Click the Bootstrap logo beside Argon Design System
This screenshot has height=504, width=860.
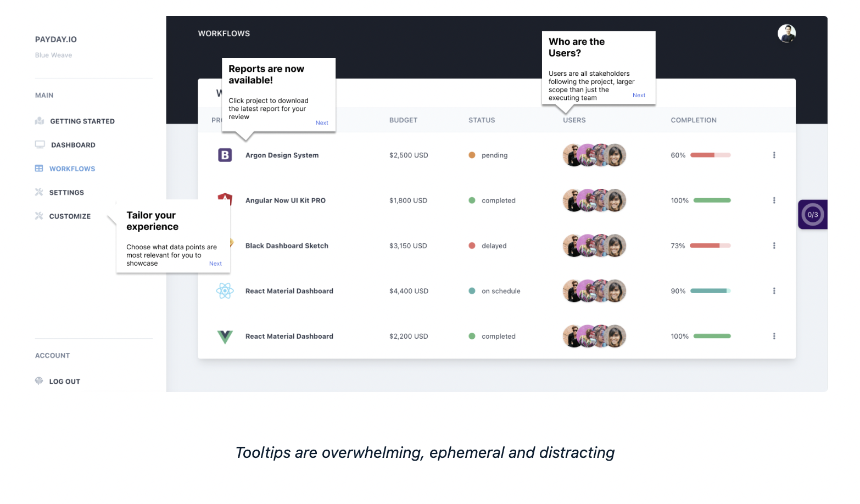coord(225,155)
